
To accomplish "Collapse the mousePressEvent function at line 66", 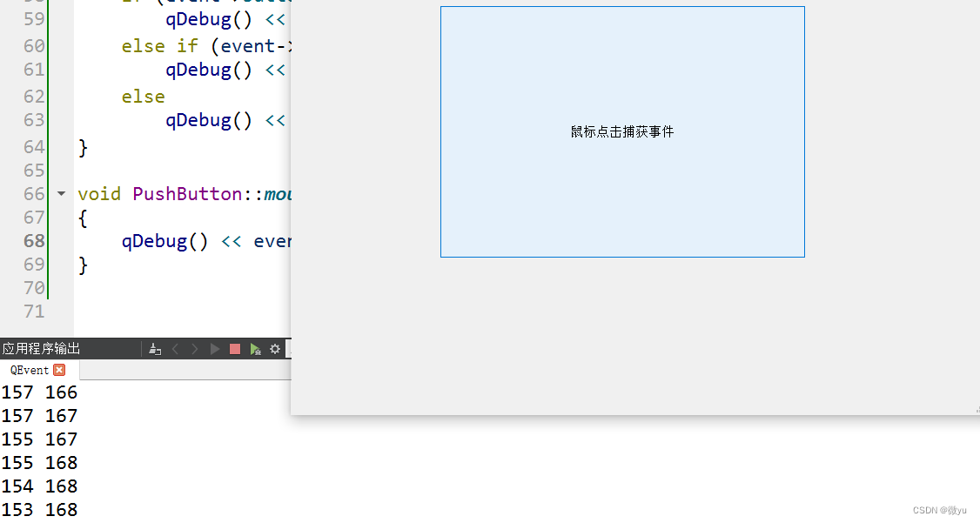I will [60, 194].
